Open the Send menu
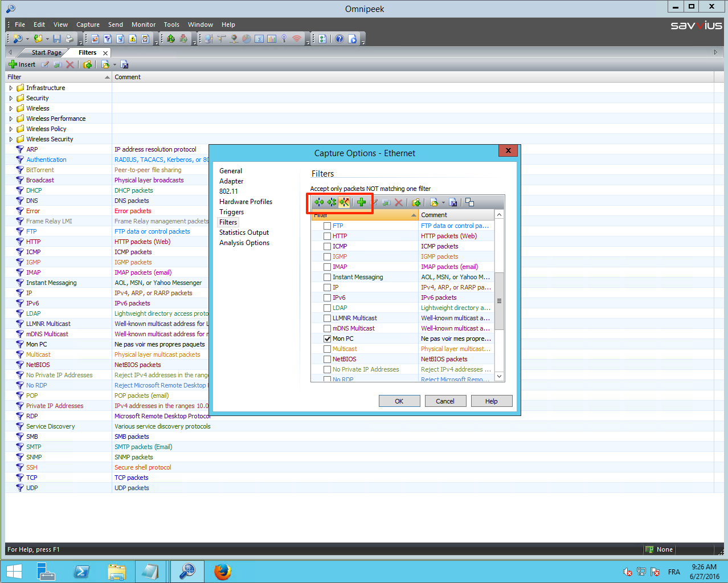 pos(116,25)
